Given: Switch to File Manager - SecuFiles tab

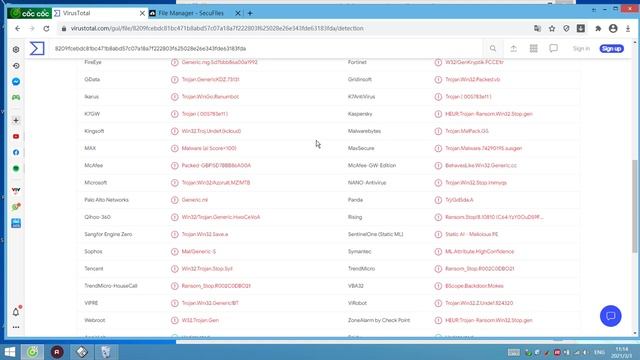Looking at the screenshot, I should (191, 13).
